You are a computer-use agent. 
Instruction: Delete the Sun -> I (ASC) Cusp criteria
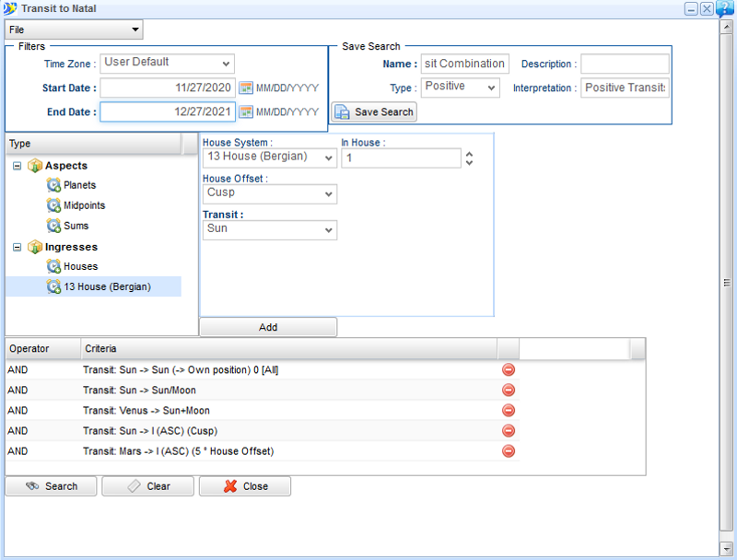[x=508, y=431]
